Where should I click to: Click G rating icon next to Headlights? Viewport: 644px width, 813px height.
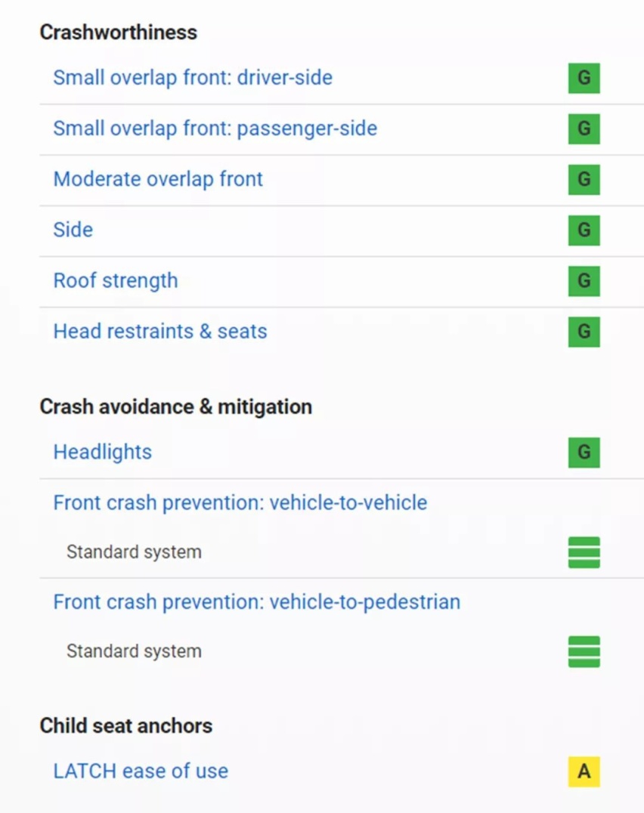pos(584,452)
